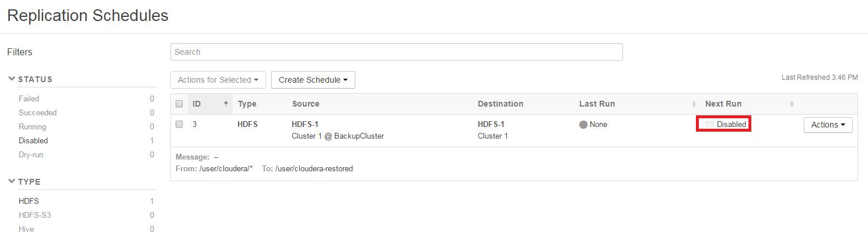Image resolution: width=868 pixels, height=240 pixels.
Task: Open the Create Schedule dropdown
Action: (313, 80)
